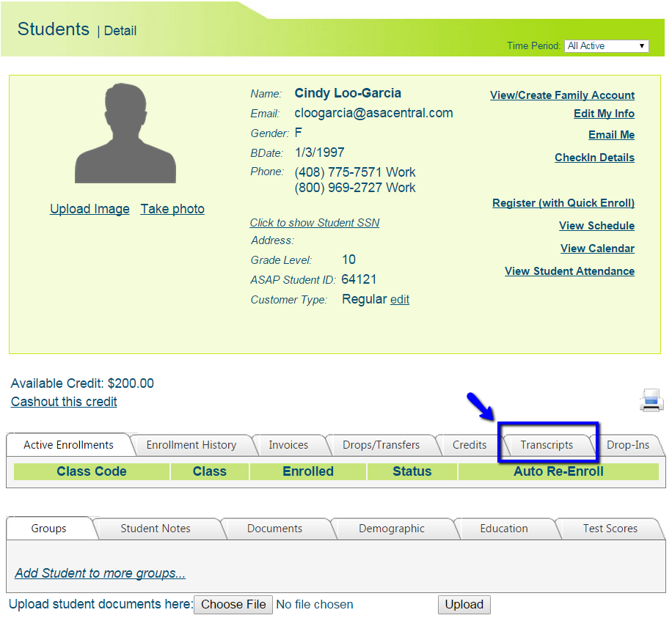The height and width of the screenshot is (629, 672).
Task: Click to show Student SSN
Action: 315,223
